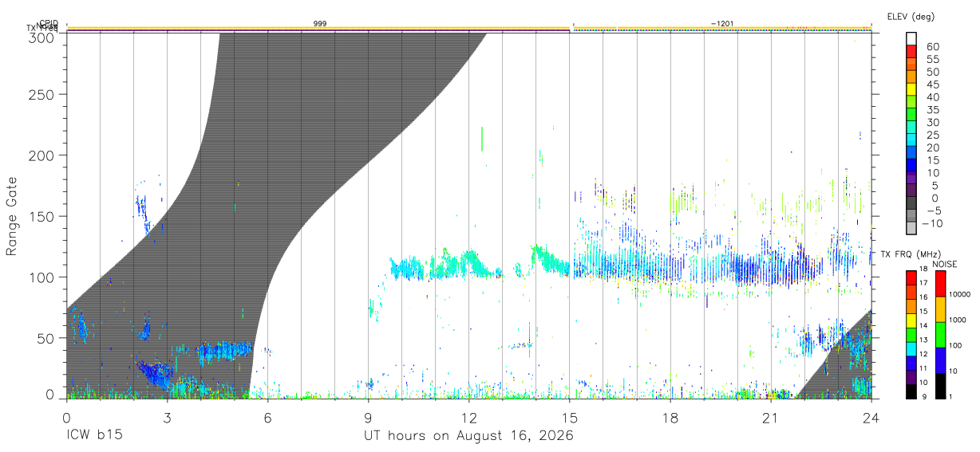
Task: Click the 'NOISE' legend title
Action: pyautogui.click(x=945, y=264)
